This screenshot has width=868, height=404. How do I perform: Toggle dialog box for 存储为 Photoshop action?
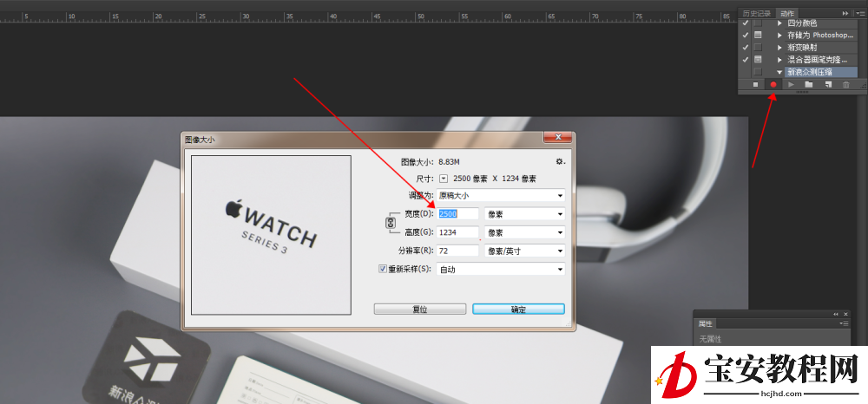coord(758,35)
